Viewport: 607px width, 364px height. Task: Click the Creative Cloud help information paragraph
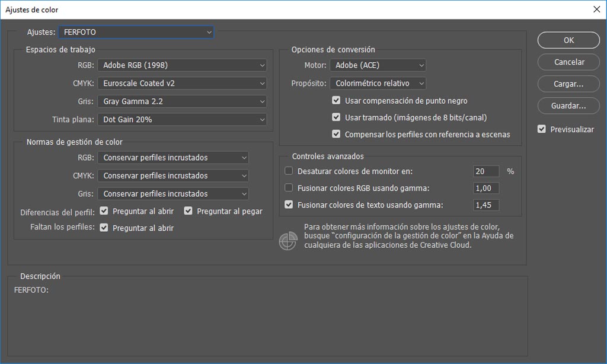pos(409,236)
